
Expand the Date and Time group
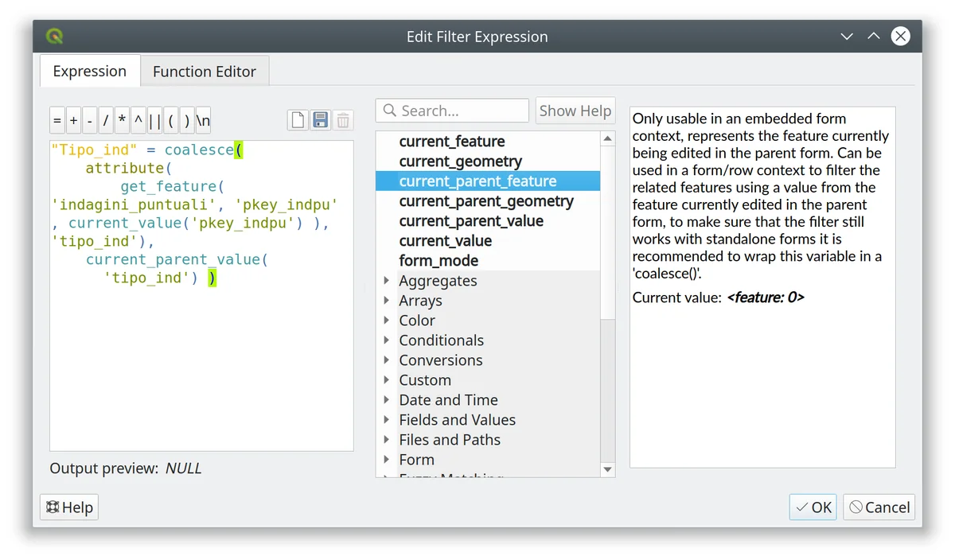387,400
